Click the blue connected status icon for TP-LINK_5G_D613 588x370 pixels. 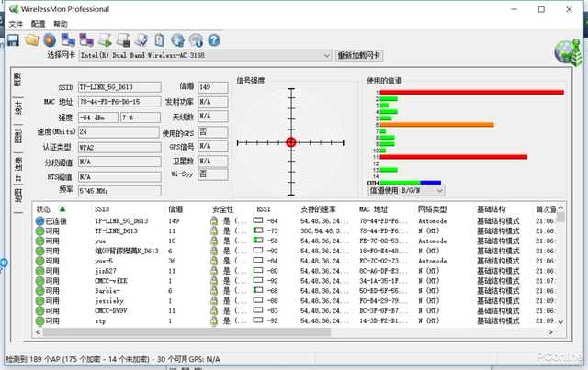(40, 220)
